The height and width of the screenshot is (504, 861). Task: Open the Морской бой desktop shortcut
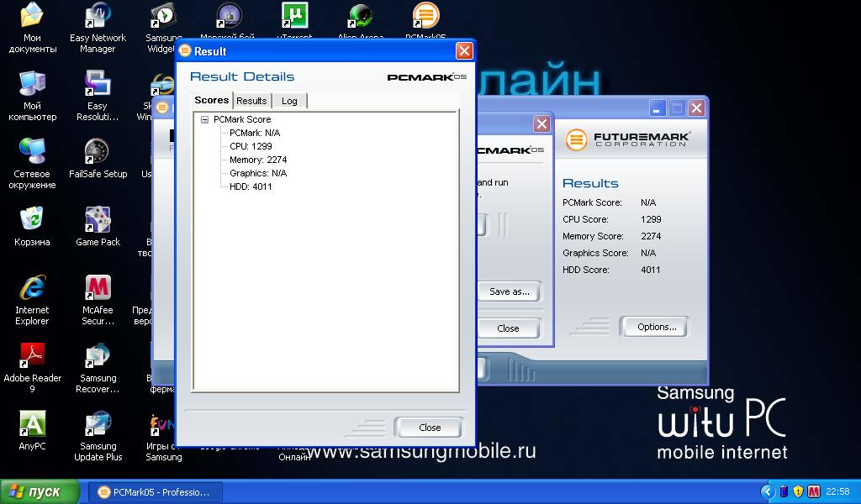pyautogui.click(x=228, y=20)
